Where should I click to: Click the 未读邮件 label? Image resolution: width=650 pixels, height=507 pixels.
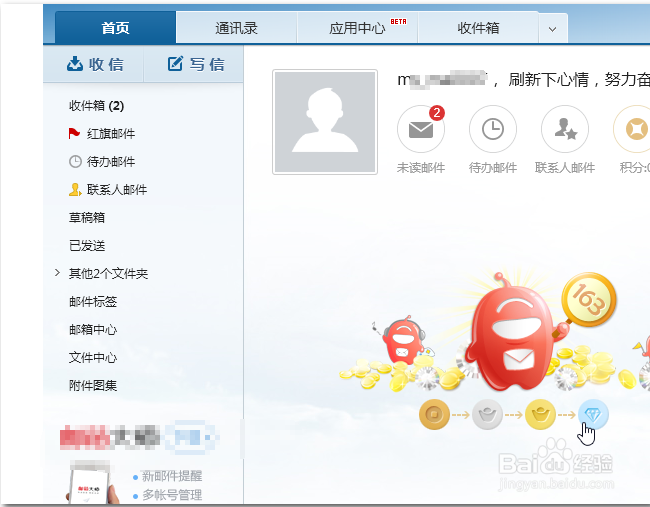[x=421, y=167]
